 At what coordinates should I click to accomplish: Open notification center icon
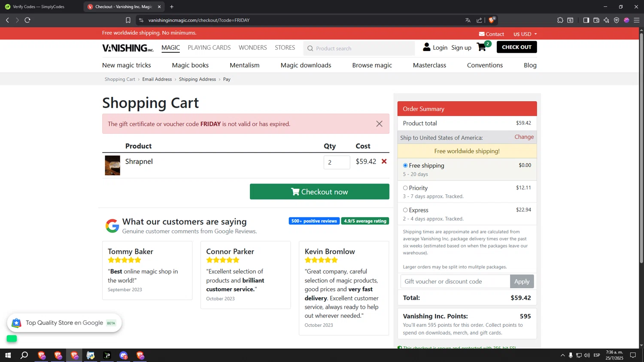[633, 355]
